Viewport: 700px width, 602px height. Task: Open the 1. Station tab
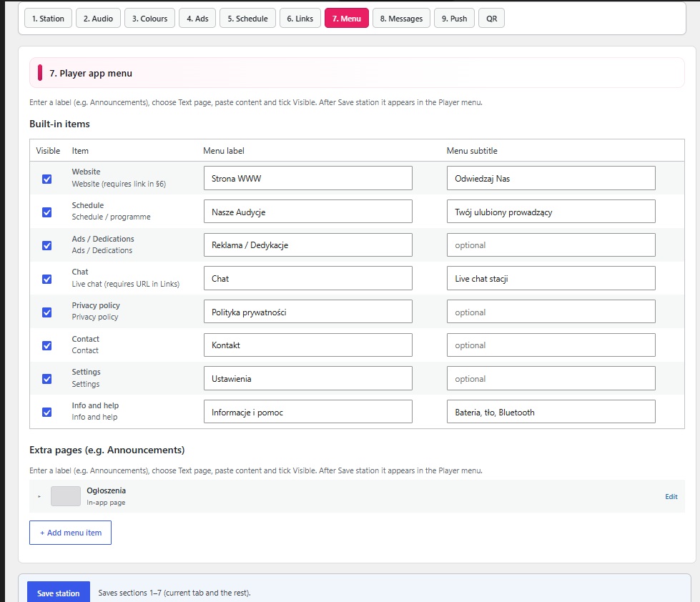pos(48,19)
